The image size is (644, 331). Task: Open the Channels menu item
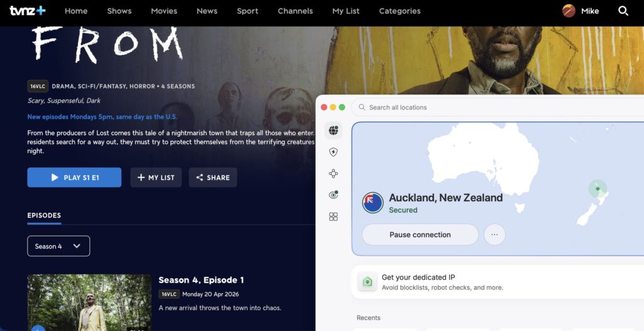296,11
